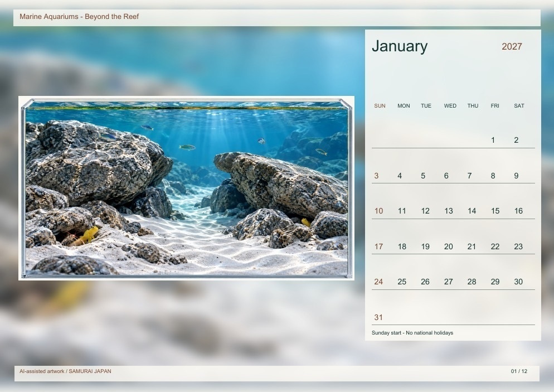554x392 pixels.
Task: Click the year '2027'
Action: 512,46
